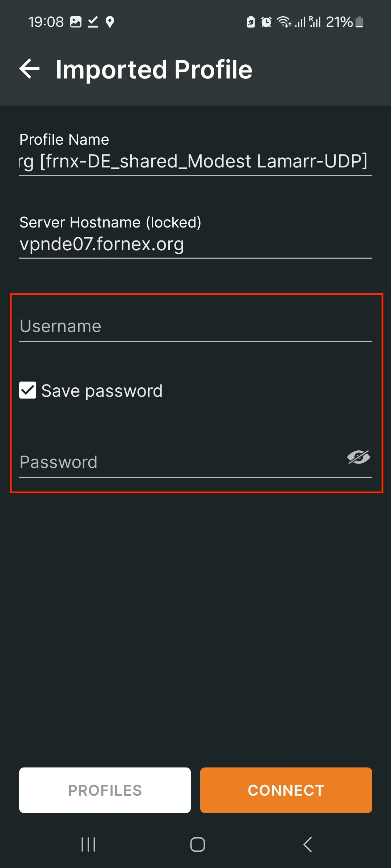Tap the Imported Profile title
Screen dimensions: 391x868
tap(154, 69)
